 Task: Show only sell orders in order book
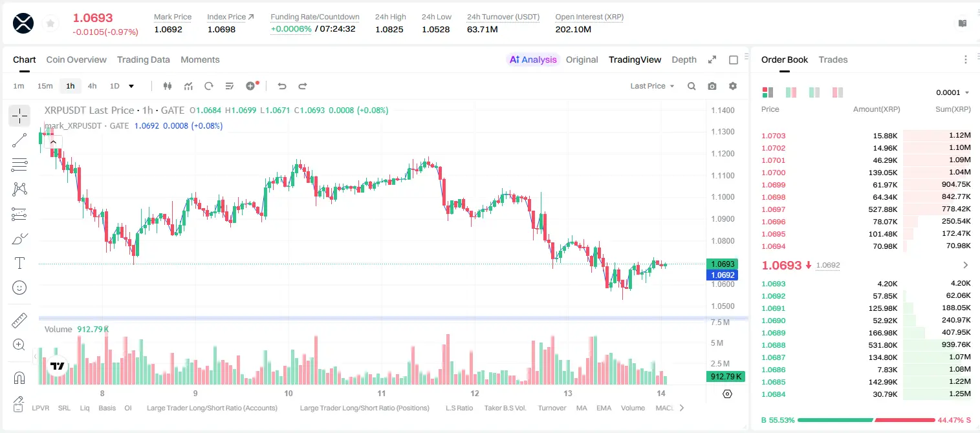tap(838, 92)
